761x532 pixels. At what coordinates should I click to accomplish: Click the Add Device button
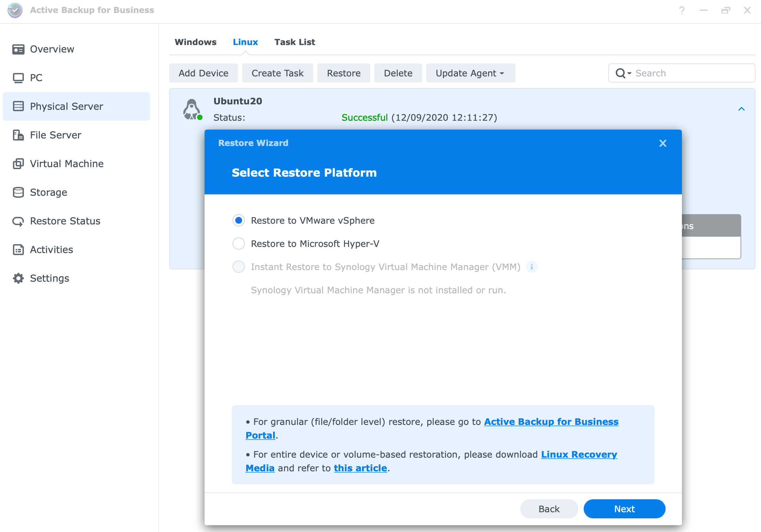point(204,73)
